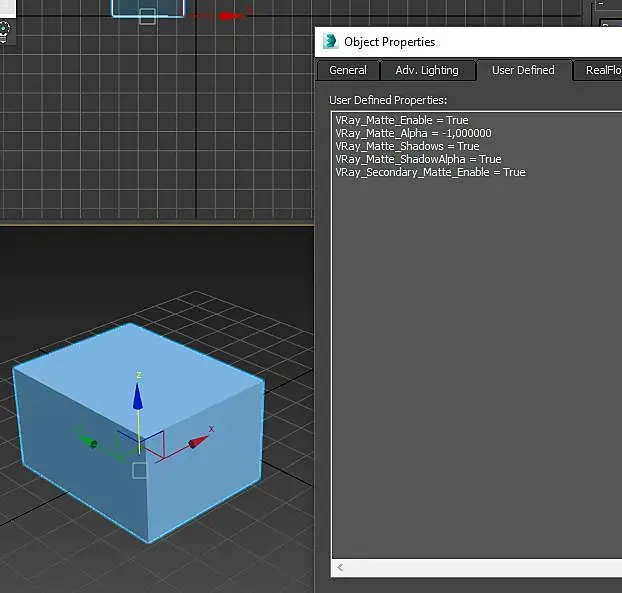Click the VRay_Matte_ShadowAlpha = True line
This screenshot has height=593, width=622.
point(419,159)
